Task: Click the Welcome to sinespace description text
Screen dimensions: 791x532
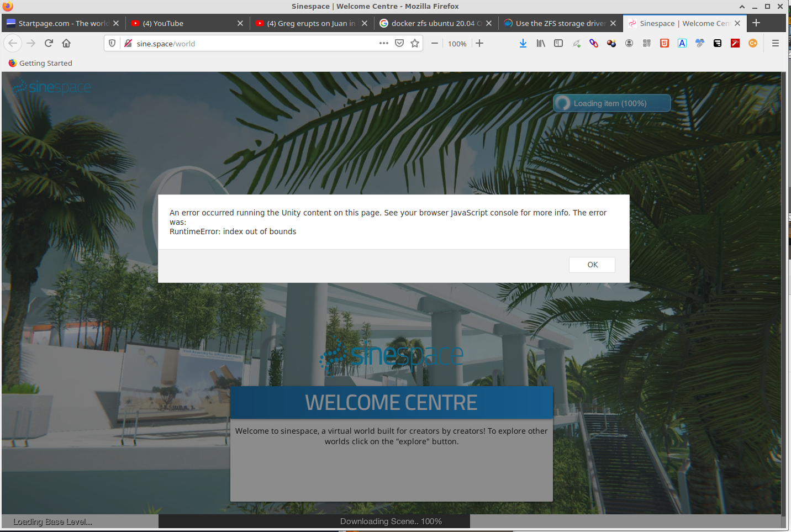Action: tap(392, 436)
